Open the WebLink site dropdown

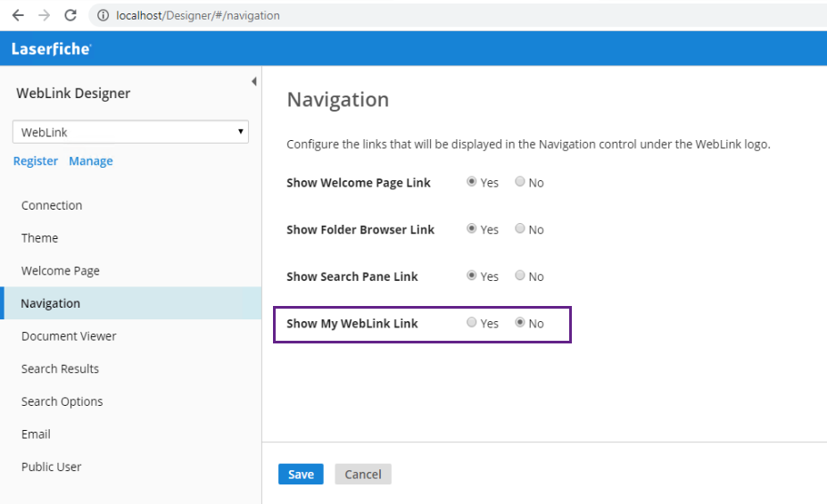point(130,132)
